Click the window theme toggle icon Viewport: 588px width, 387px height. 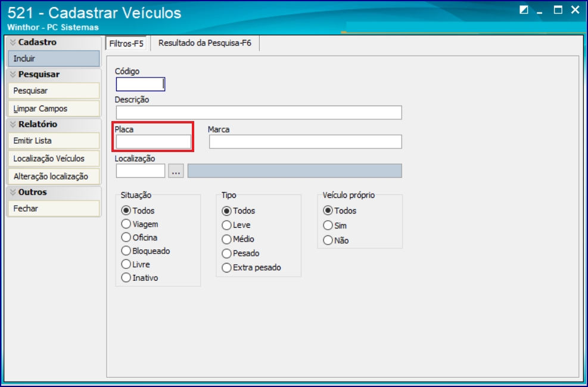click(x=524, y=10)
